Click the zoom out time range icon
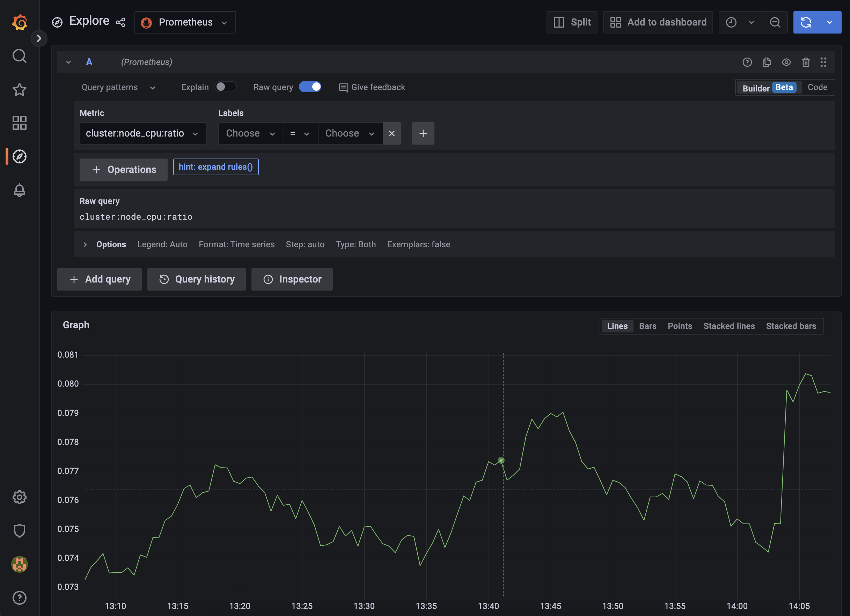This screenshot has width=850, height=616. [x=775, y=22]
